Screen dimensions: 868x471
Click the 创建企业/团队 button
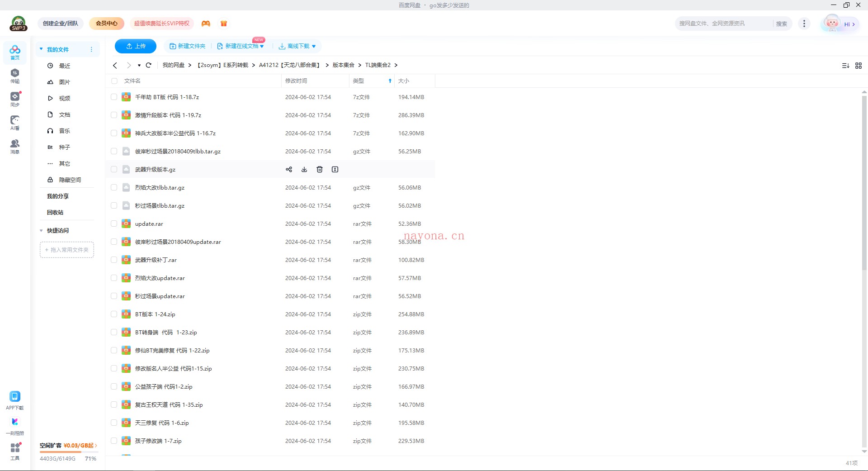pos(61,24)
